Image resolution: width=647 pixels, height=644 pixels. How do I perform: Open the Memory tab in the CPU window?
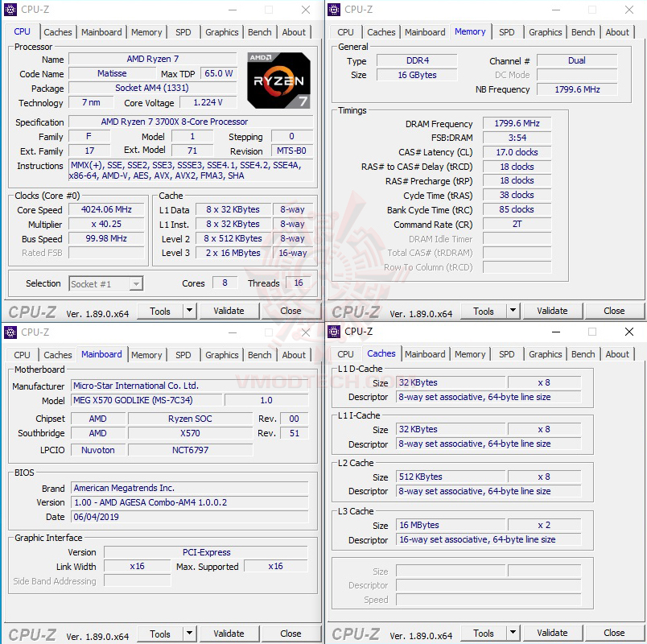pyautogui.click(x=146, y=32)
